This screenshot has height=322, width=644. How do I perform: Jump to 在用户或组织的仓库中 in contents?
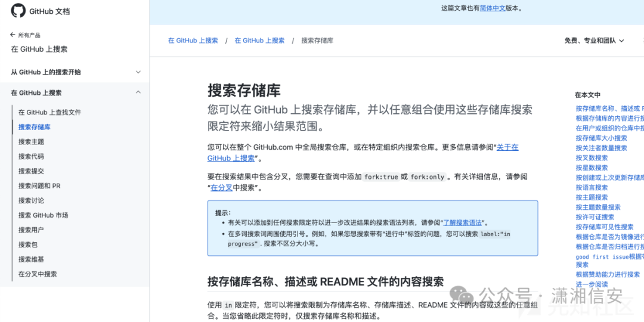pos(609,128)
